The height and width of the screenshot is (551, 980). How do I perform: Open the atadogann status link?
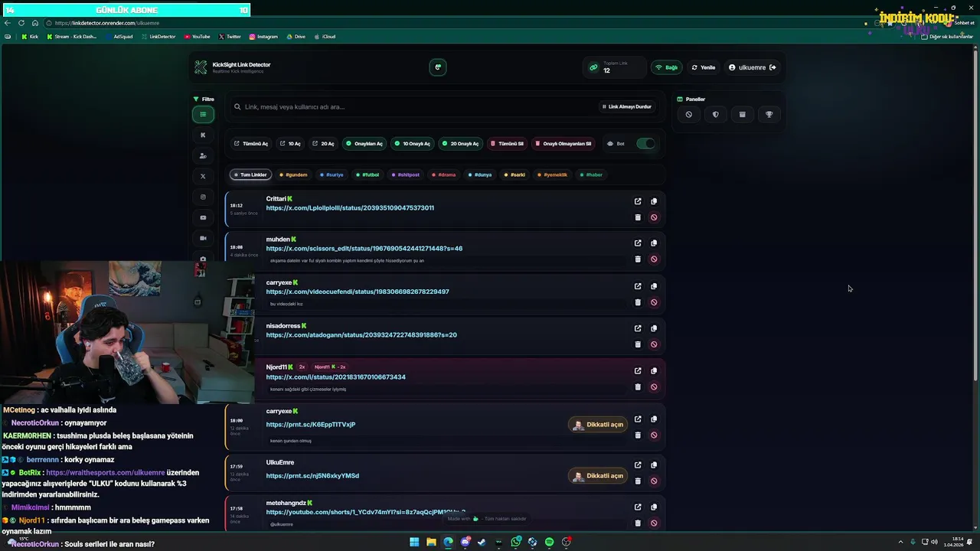[361, 335]
